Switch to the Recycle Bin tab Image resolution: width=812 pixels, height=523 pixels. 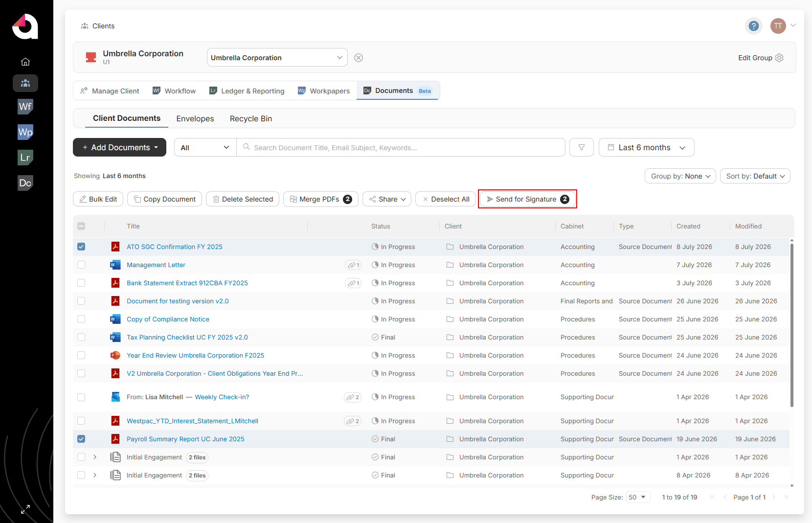pos(251,118)
